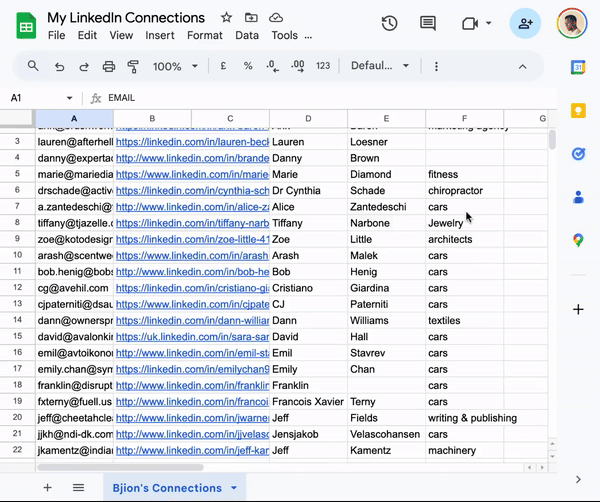Select row 12 header

(x=18, y=287)
